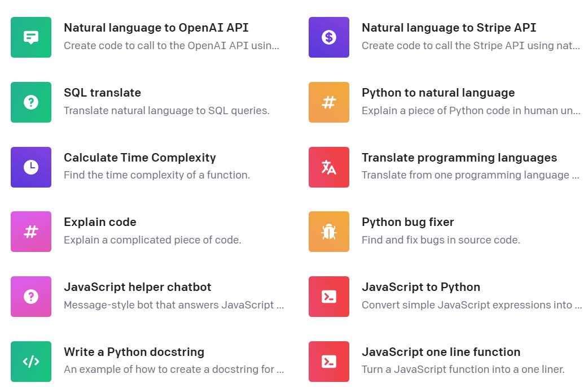Click the orange hash icon for Python to natural language
The height and width of the screenshot is (387, 588).
[329, 102]
